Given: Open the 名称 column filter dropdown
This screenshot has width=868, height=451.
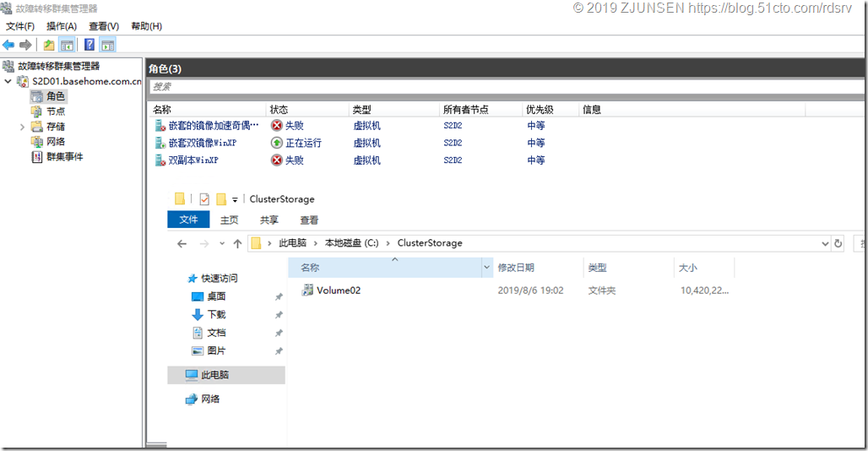Looking at the screenshot, I should coord(486,267).
